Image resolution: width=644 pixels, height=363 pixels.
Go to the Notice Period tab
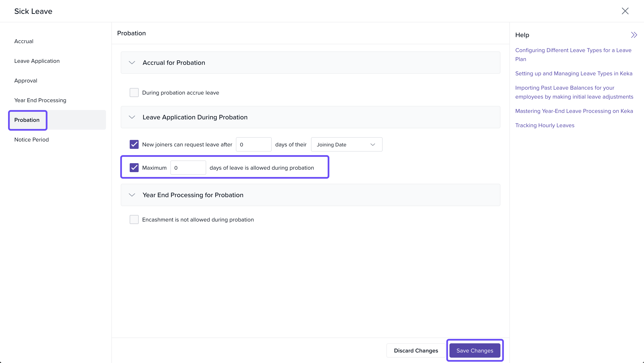32,140
